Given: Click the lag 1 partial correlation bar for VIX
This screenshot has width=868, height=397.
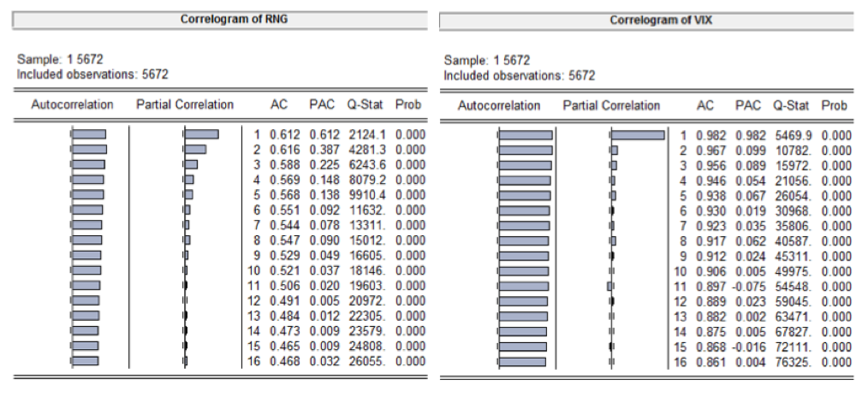Looking at the screenshot, I should click(638, 135).
